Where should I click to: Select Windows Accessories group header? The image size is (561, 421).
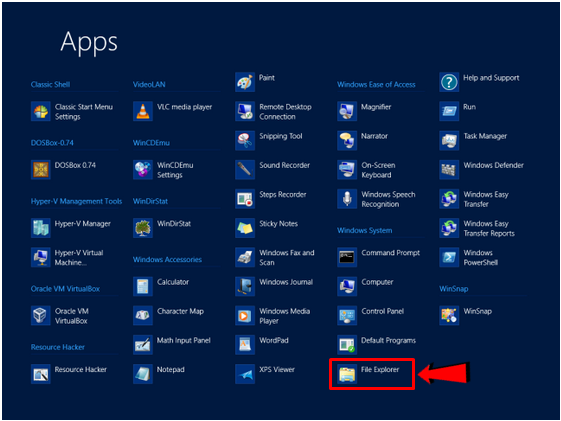[167, 260]
